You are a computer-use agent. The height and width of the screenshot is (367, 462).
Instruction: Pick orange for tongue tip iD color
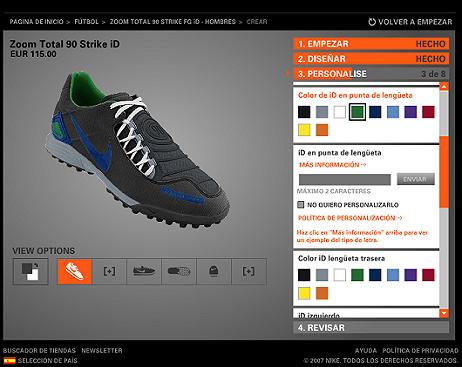click(322, 130)
